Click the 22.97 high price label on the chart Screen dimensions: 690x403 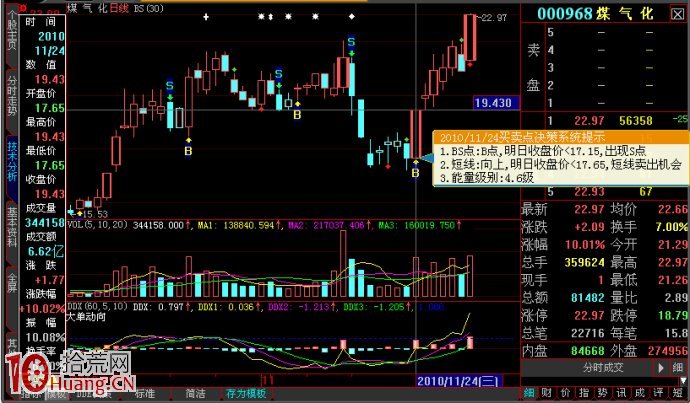(x=494, y=18)
